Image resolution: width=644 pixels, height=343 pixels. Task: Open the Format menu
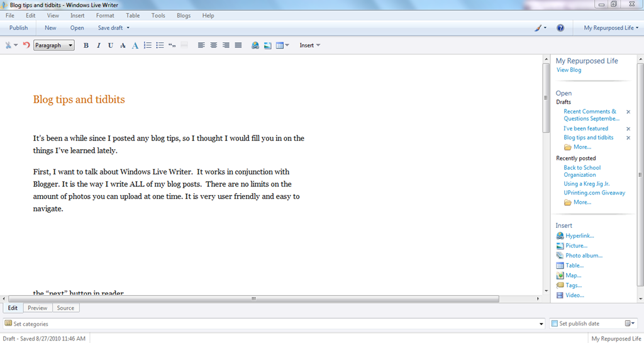pos(105,16)
